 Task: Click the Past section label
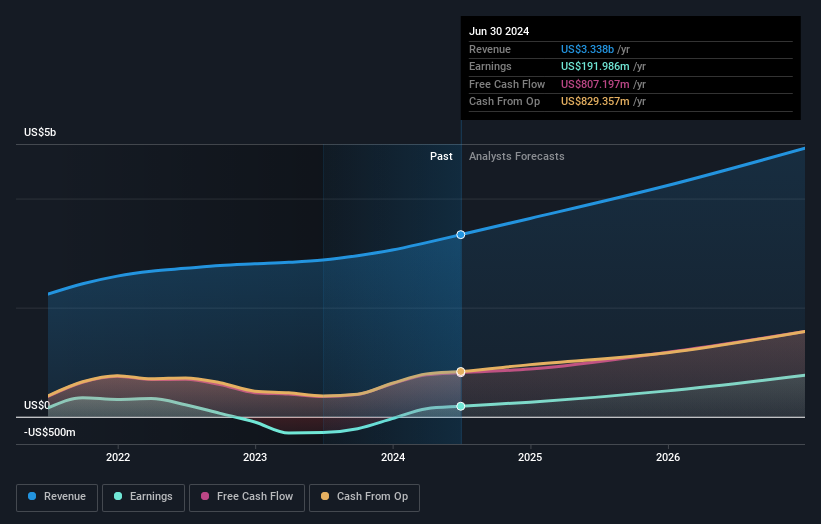point(441,156)
